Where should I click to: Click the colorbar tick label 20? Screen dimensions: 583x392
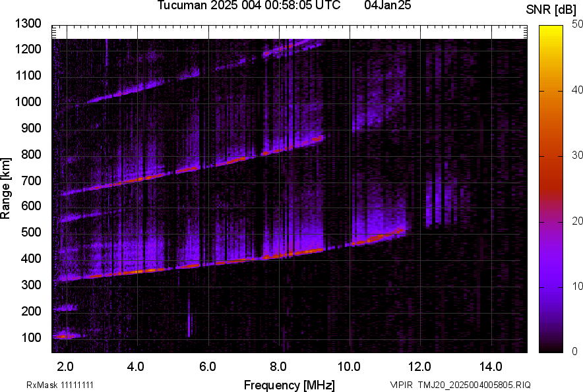click(x=578, y=221)
